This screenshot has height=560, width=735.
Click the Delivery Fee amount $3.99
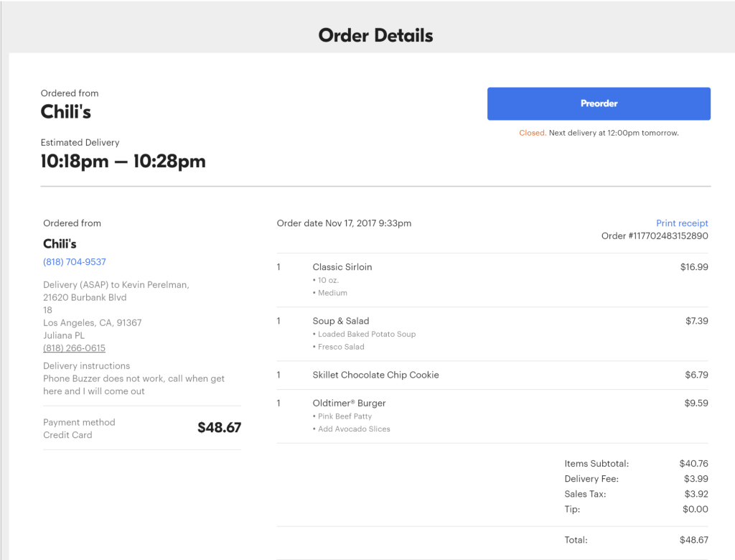[x=696, y=478]
